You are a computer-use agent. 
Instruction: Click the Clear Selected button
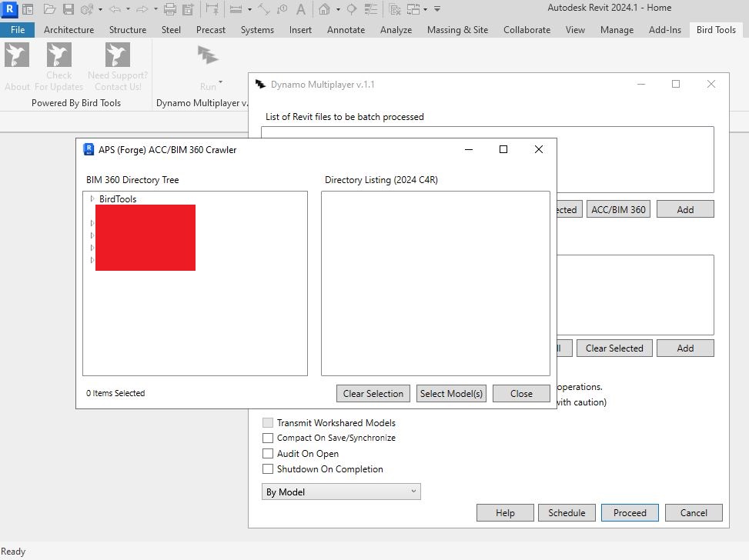click(614, 348)
